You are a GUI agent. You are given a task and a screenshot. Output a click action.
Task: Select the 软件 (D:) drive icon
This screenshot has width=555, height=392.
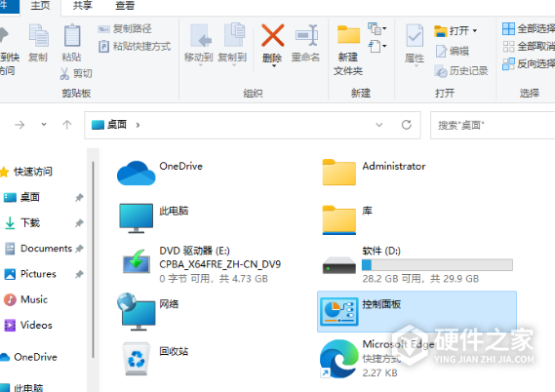339,265
